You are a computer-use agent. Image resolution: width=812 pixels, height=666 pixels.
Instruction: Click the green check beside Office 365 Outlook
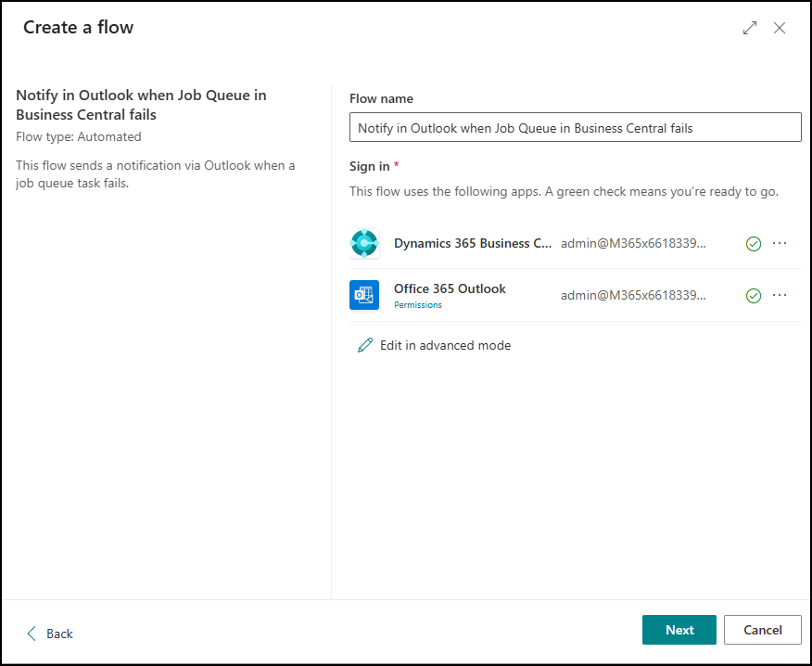[x=754, y=295]
